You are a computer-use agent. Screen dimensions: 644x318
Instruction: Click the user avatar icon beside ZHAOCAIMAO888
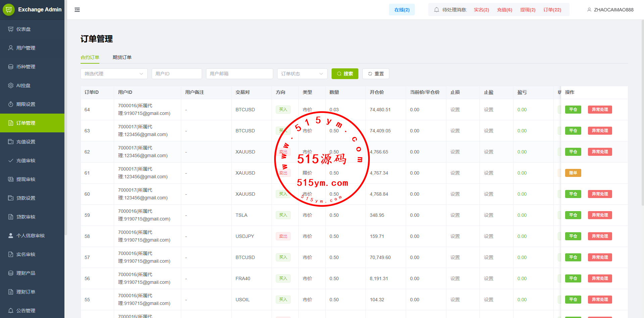pyautogui.click(x=589, y=10)
